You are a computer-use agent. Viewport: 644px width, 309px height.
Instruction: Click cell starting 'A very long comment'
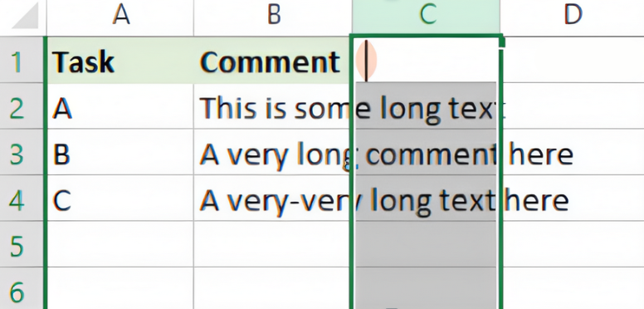point(271,152)
